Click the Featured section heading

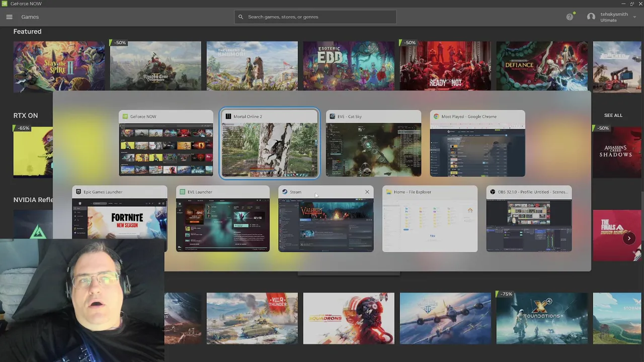[x=27, y=31]
